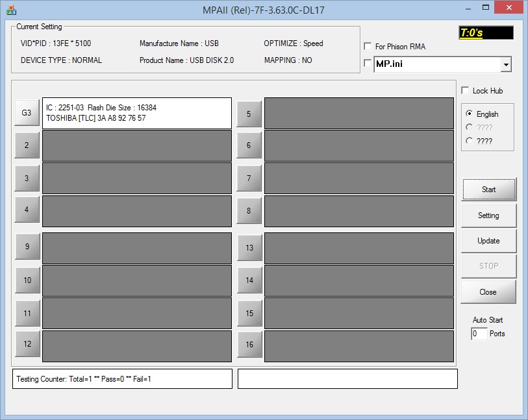Click port button 6
Viewport: 528px width, 420px height.
tap(249, 145)
